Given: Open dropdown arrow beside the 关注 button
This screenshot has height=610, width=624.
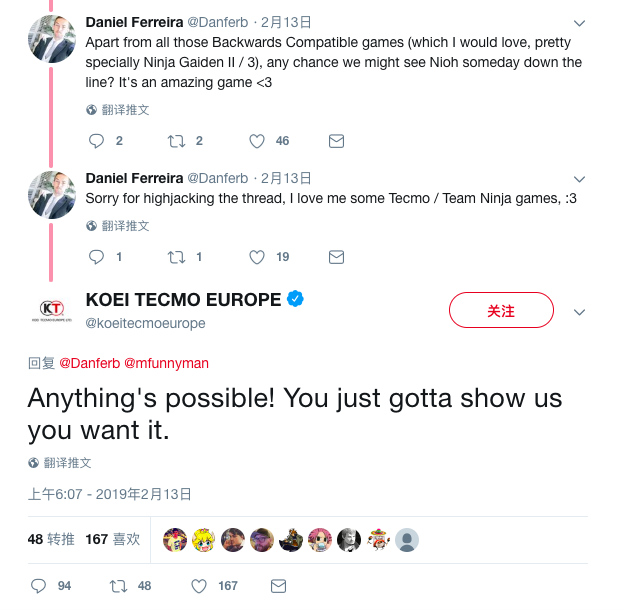Looking at the screenshot, I should pos(579,312).
